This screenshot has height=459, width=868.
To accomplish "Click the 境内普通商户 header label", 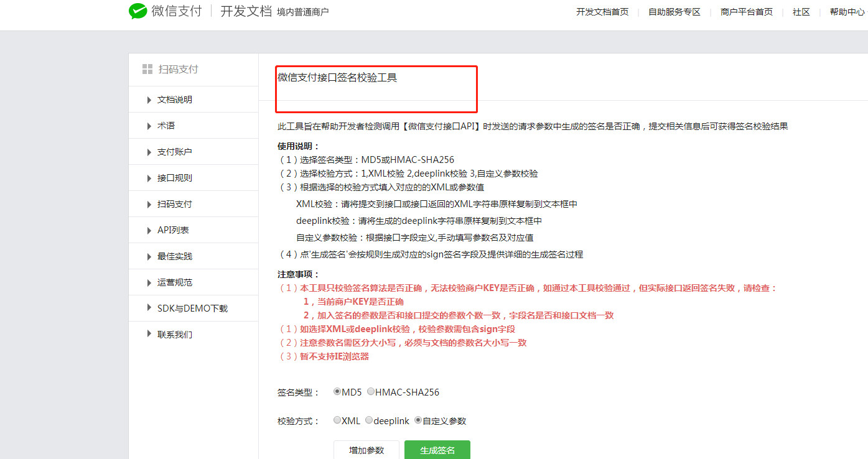I will [x=303, y=12].
